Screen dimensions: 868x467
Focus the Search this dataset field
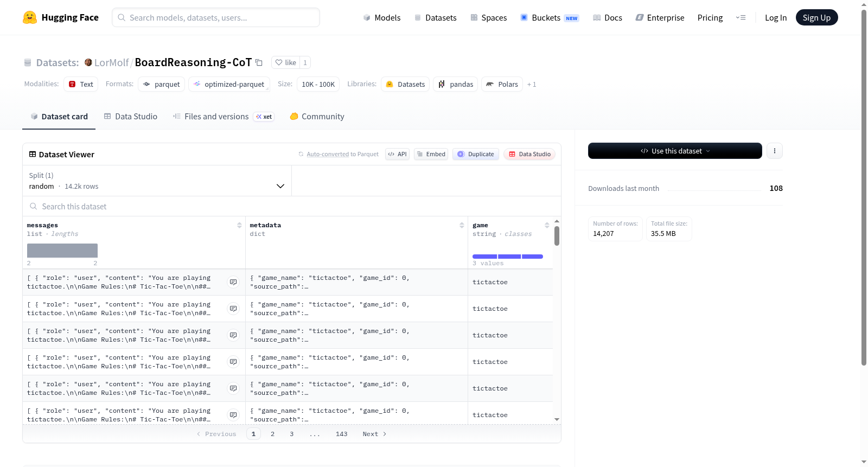(292, 206)
